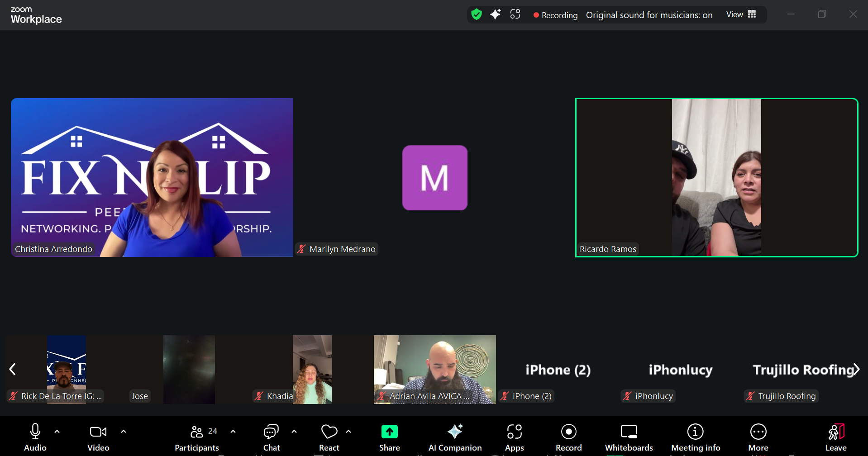Toggle the microphone Audio button
This screenshot has height=456, width=868.
pyautogui.click(x=35, y=437)
